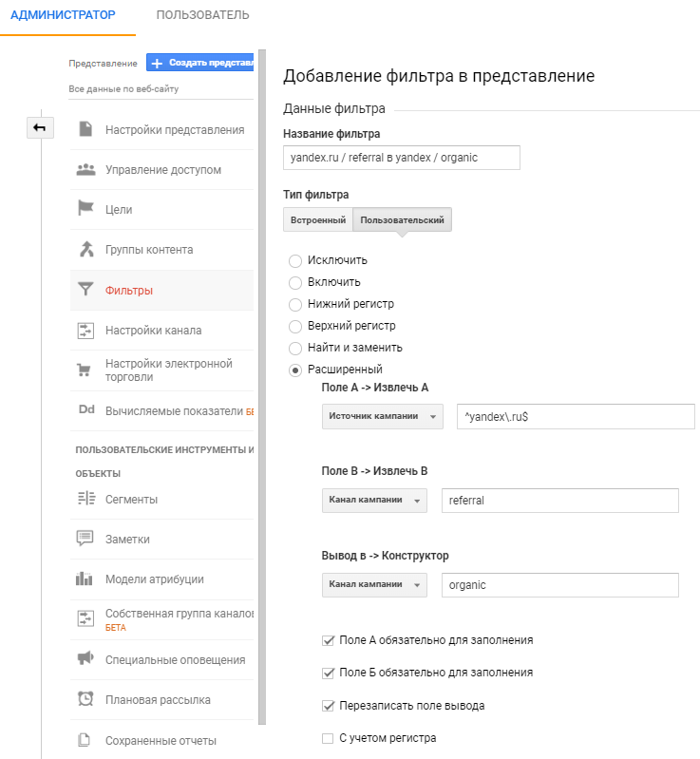700x759 pixels.
Task: Open the Сегменты link
Action: tap(131, 500)
